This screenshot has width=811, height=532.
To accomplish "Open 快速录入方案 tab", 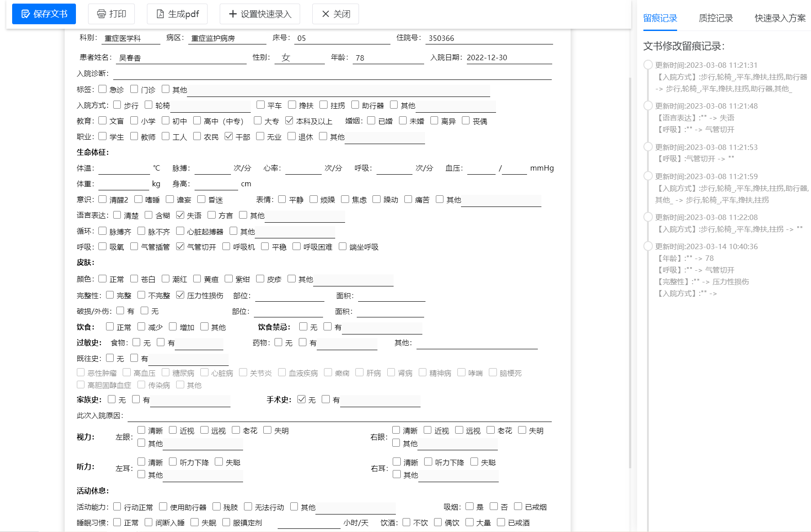I will coord(780,18).
